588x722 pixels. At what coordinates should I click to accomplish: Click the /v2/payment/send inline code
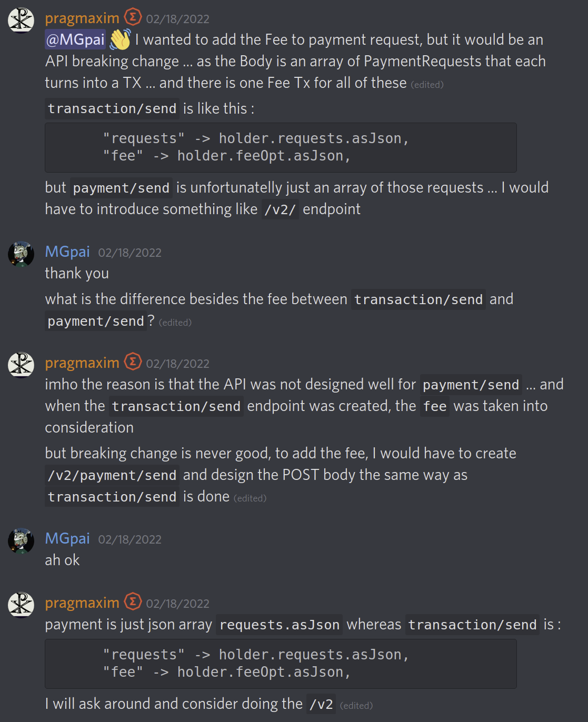coord(112,475)
